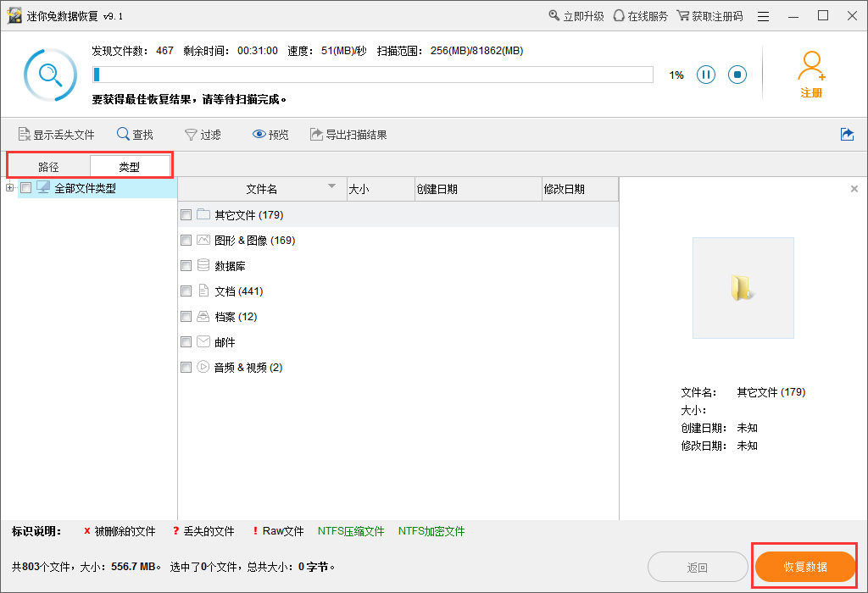The width and height of the screenshot is (868, 593).
Task: Click the NTFS加密文件 legend text
Action: coord(431,531)
